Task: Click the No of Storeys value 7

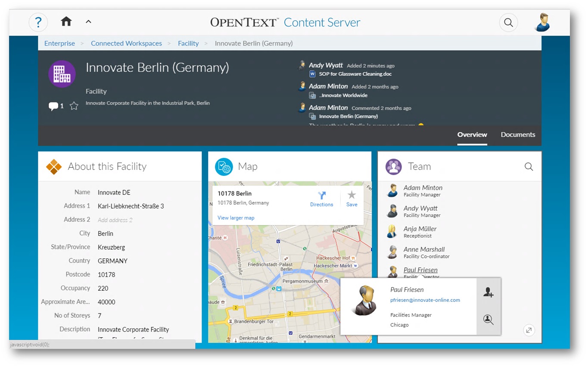Action: 100,316
